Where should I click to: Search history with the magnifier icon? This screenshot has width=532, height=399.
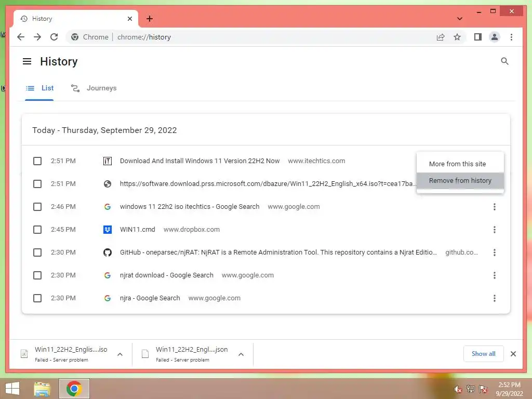click(x=504, y=61)
